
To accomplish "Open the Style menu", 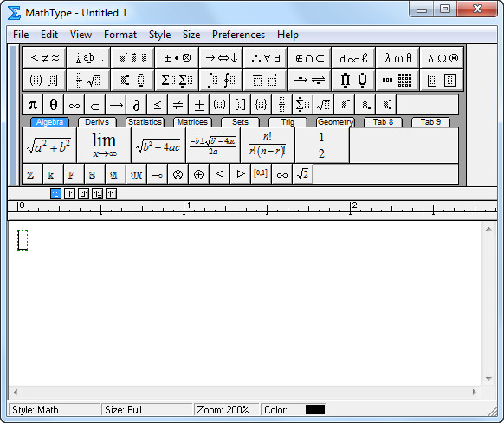I will point(159,35).
